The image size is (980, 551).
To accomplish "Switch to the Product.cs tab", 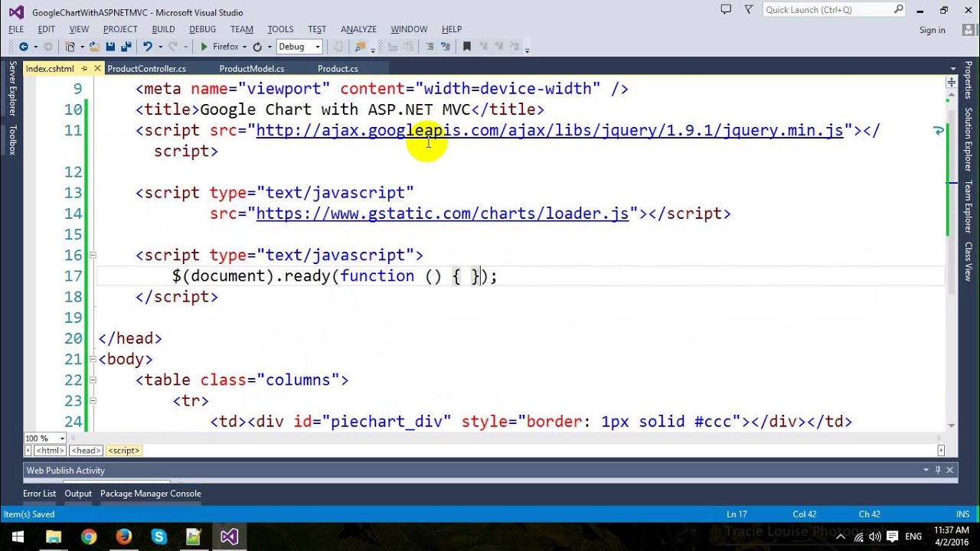I will (338, 69).
